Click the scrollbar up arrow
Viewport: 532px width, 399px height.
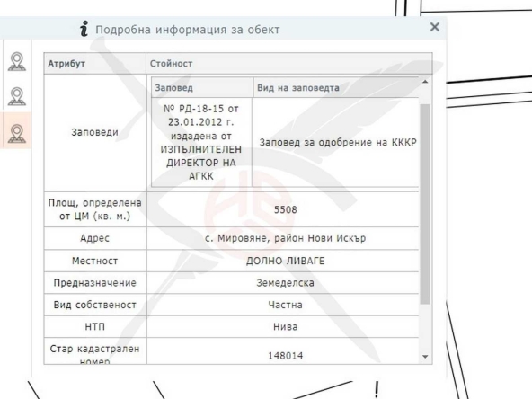[425, 82]
